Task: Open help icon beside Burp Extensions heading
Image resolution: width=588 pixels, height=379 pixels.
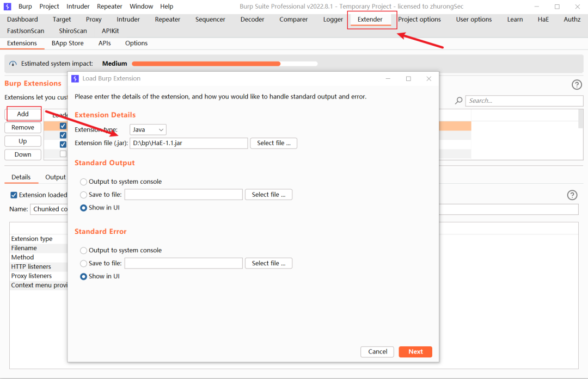Action: pos(577,85)
